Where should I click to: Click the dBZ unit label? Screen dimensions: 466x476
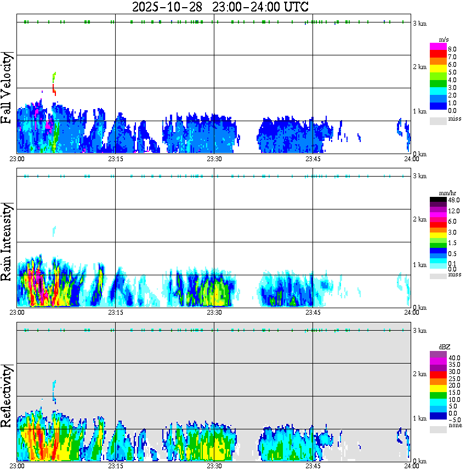pos(445,347)
